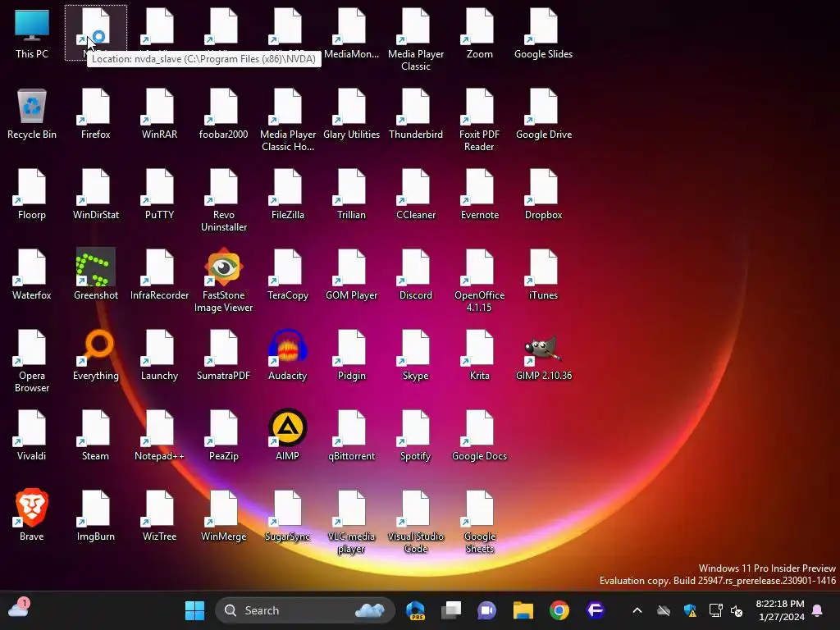Select the Brave browser shortcut
The width and height of the screenshot is (840, 630).
pos(32,516)
